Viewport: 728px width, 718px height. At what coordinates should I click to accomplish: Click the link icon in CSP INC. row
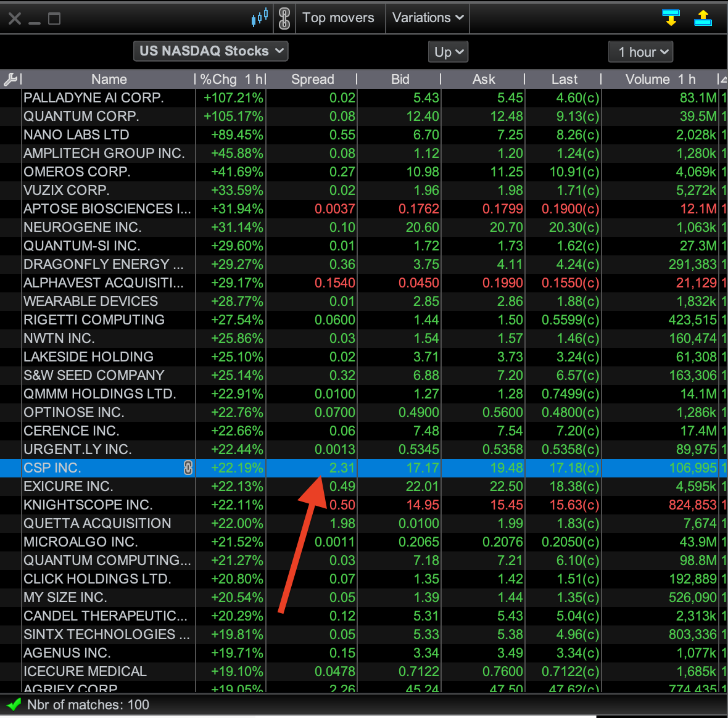pos(188,468)
